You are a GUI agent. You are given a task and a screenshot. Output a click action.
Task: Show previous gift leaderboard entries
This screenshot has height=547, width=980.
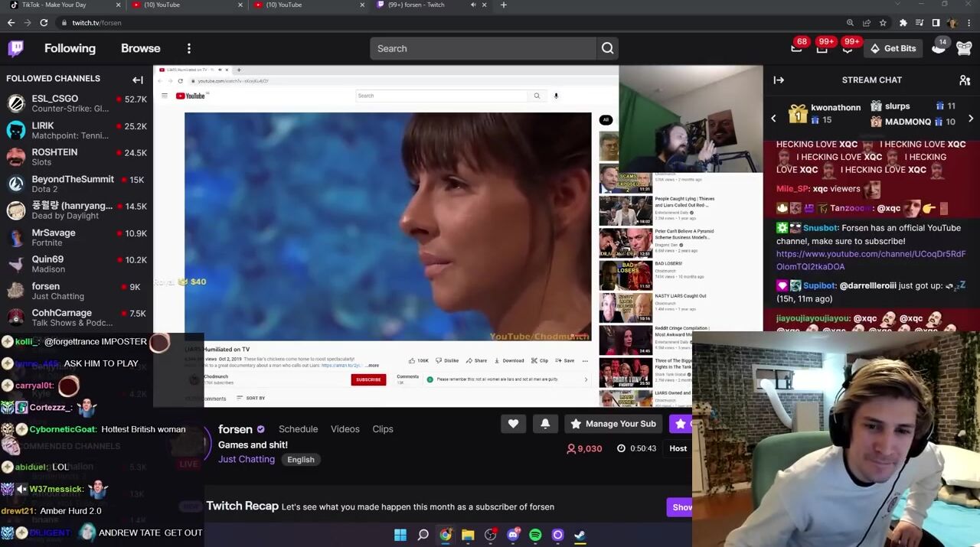[773, 119]
